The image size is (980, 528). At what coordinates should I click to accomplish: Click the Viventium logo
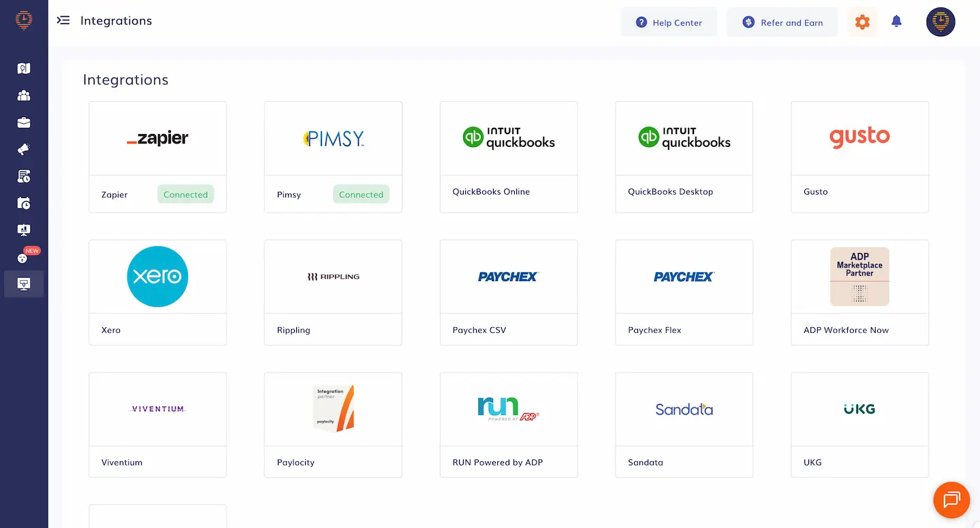pos(157,409)
